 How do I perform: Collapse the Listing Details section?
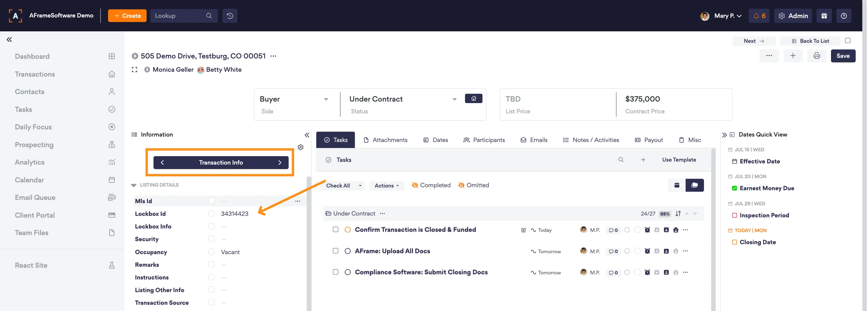(x=133, y=185)
